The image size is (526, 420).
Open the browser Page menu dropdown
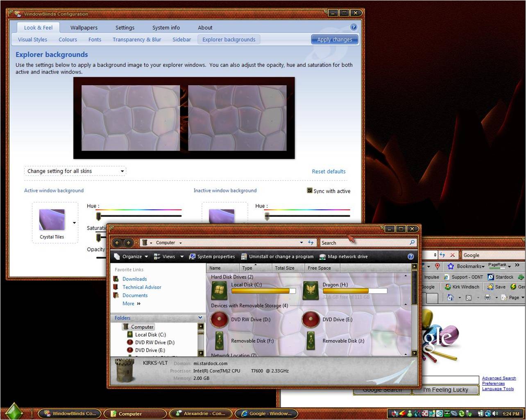point(513,298)
